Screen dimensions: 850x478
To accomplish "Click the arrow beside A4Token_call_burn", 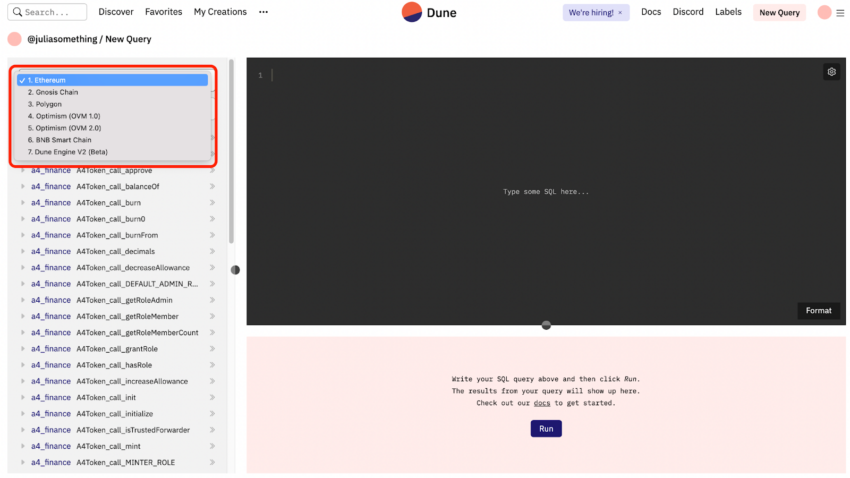I will (212, 203).
